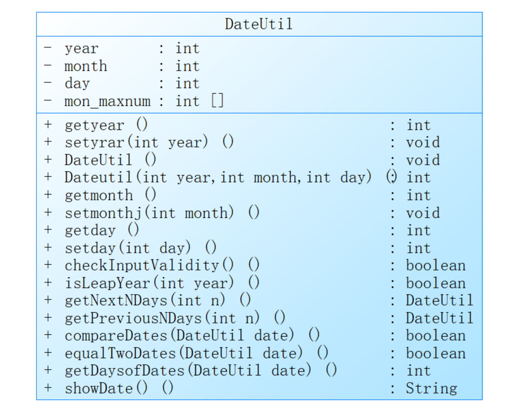The width and height of the screenshot is (512, 420).
Task: Click the getday() method entry
Action: point(102,231)
